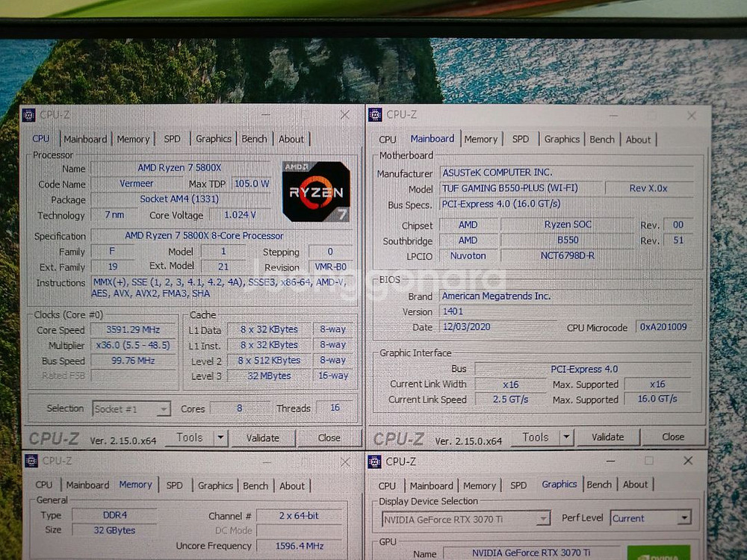Open the Mainboard tab in the CPU window
The image size is (747, 560).
coord(85,139)
